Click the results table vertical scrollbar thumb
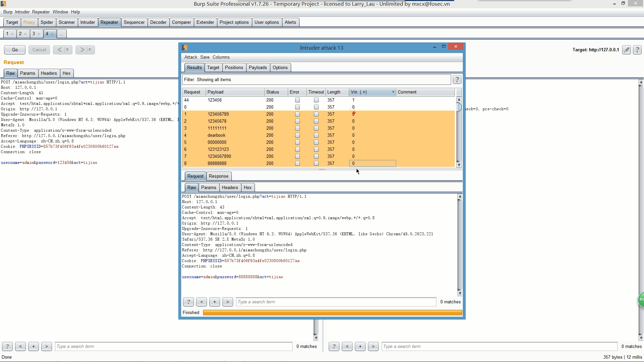This screenshot has width=644, height=362. point(459,107)
